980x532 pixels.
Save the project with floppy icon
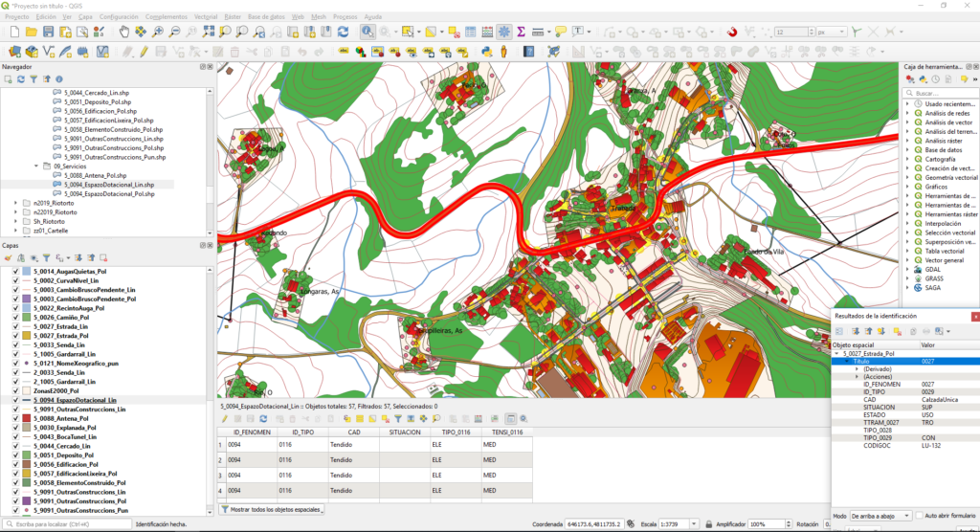pos(48,32)
